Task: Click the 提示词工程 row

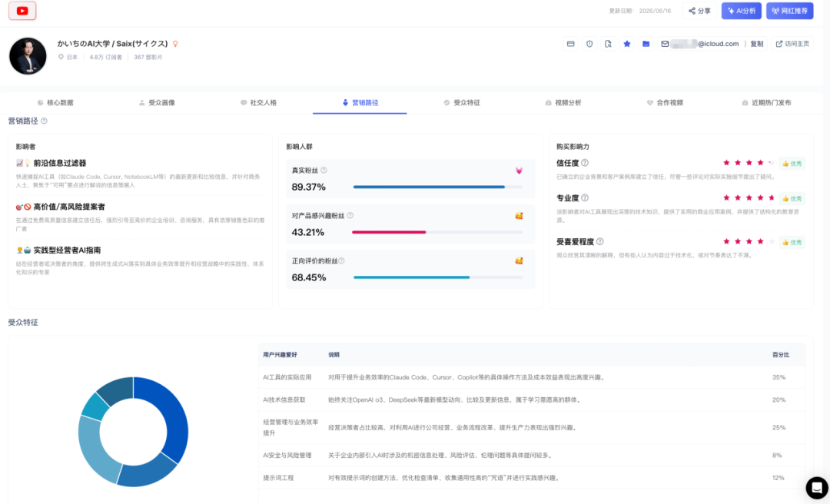Action: [532, 478]
